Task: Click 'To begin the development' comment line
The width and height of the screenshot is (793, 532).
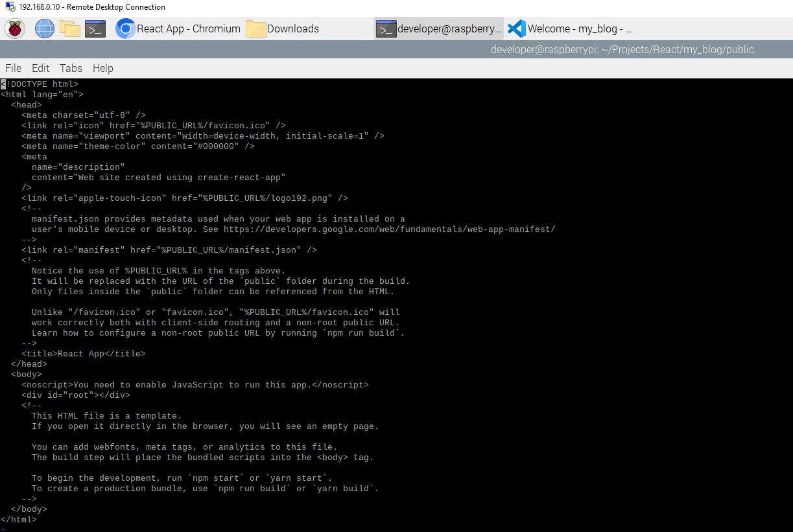Action: click(182, 478)
